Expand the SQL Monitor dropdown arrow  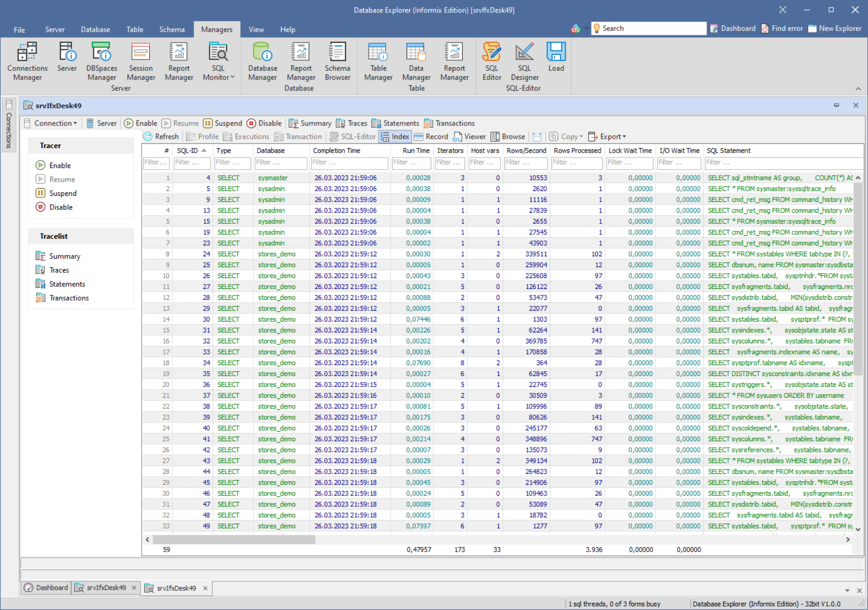[x=232, y=77]
